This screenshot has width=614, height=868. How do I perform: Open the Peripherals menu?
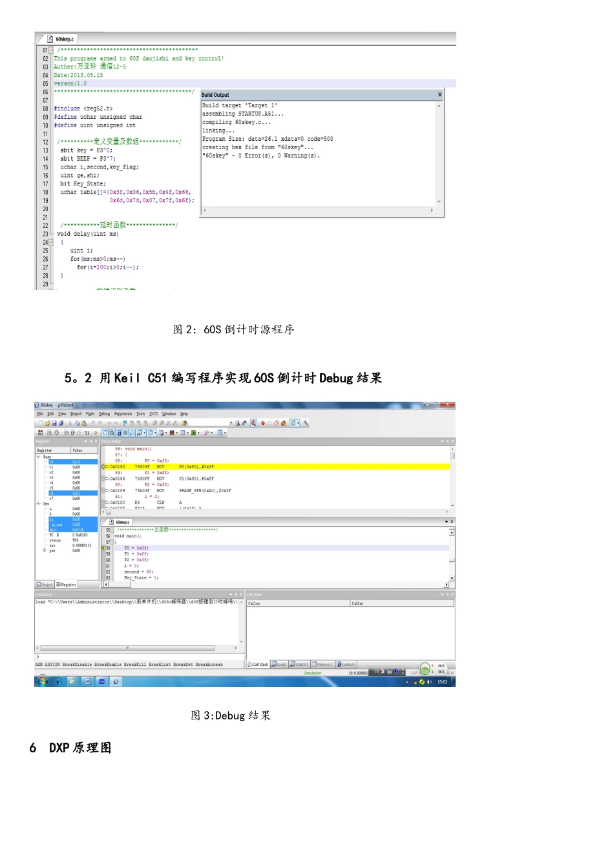[x=123, y=414]
